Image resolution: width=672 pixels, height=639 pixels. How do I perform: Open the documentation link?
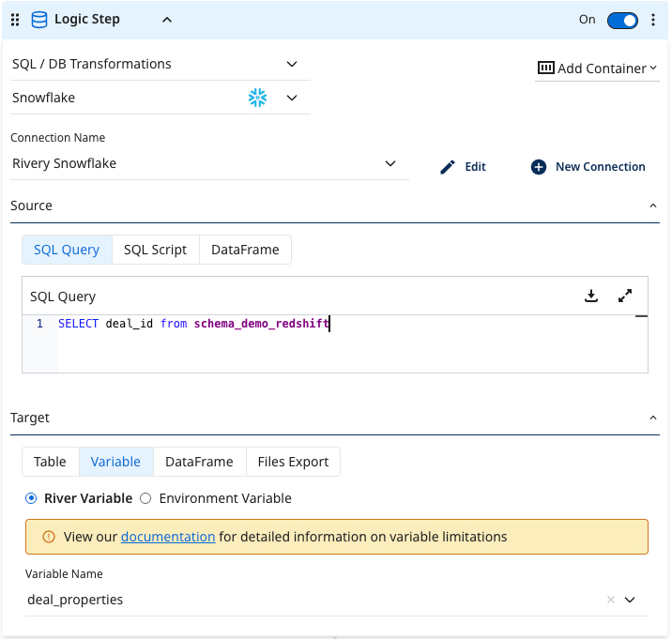click(168, 538)
